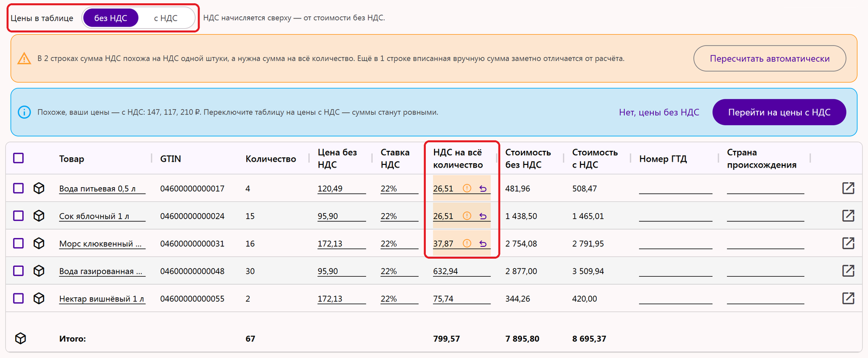Switch table prices to «с НДС»

(x=165, y=18)
